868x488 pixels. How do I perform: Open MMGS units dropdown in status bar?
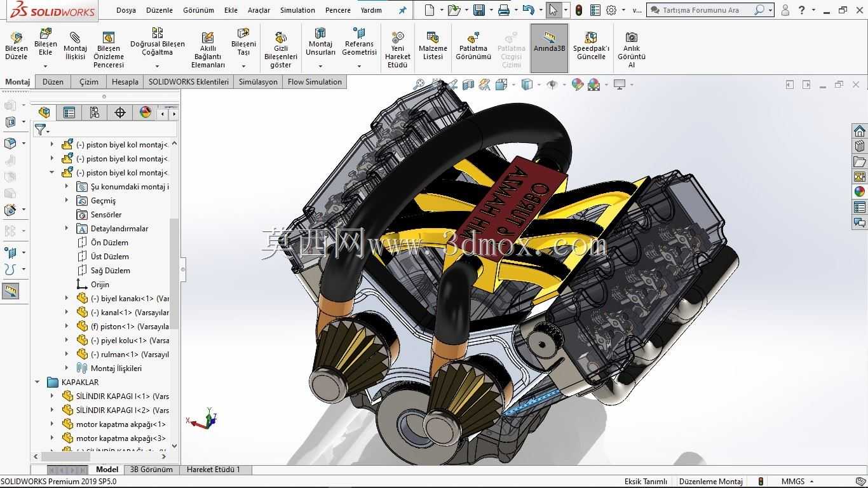(x=811, y=482)
